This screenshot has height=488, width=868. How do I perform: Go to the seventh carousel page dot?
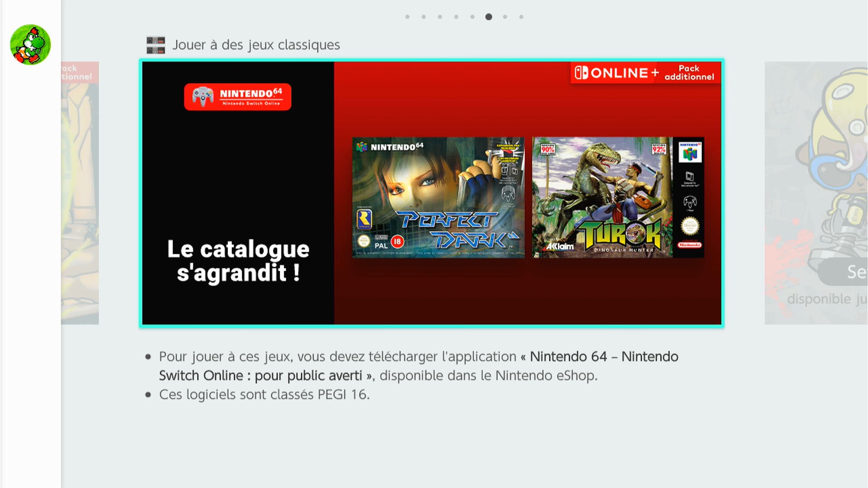point(505,17)
